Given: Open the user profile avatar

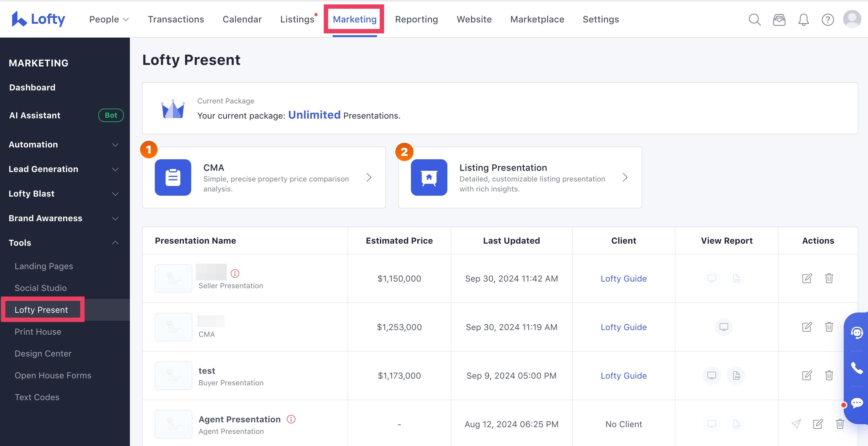Looking at the screenshot, I should click(x=852, y=19).
